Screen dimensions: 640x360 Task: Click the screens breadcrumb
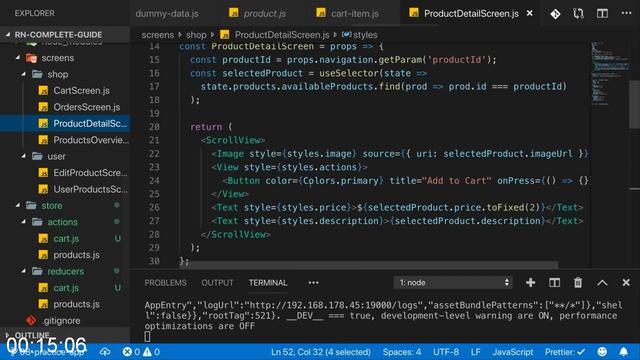[x=158, y=35]
